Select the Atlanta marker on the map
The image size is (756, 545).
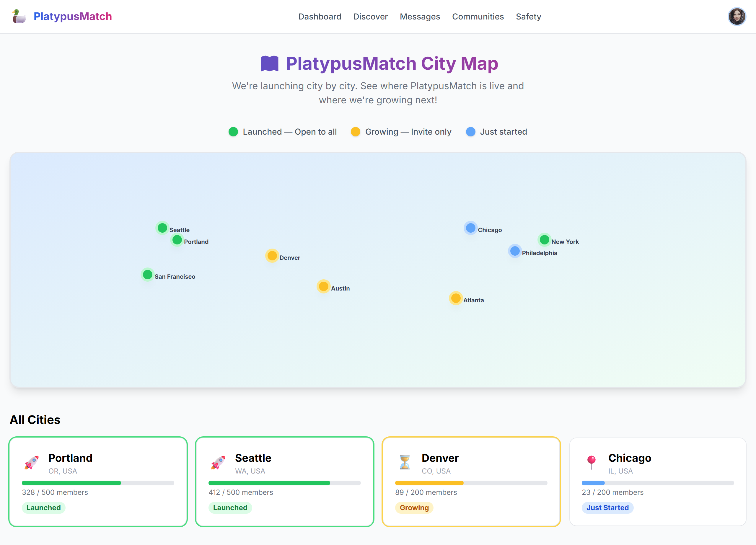click(456, 298)
